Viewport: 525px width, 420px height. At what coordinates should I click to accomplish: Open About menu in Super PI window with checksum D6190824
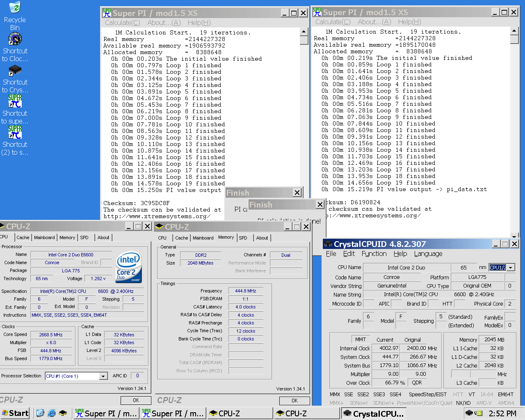pyautogui.click(x=374, y=22)
